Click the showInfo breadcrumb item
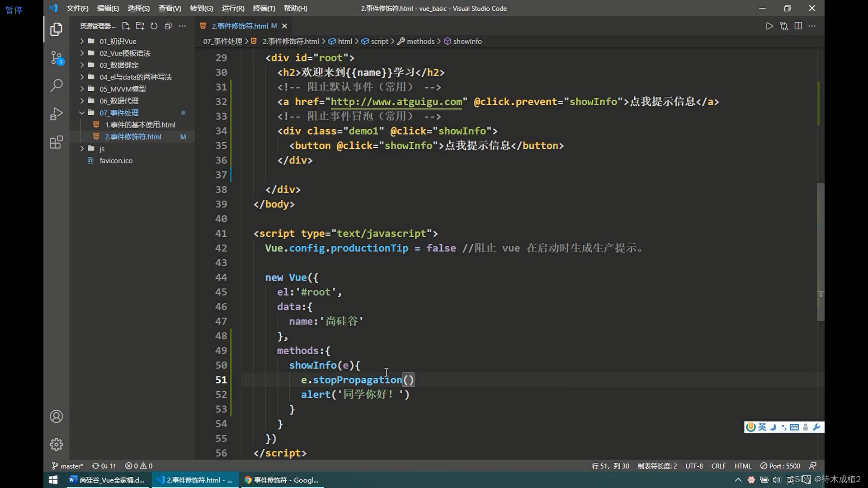The height and width of the screenshot is (488, 868). (463, 41)
